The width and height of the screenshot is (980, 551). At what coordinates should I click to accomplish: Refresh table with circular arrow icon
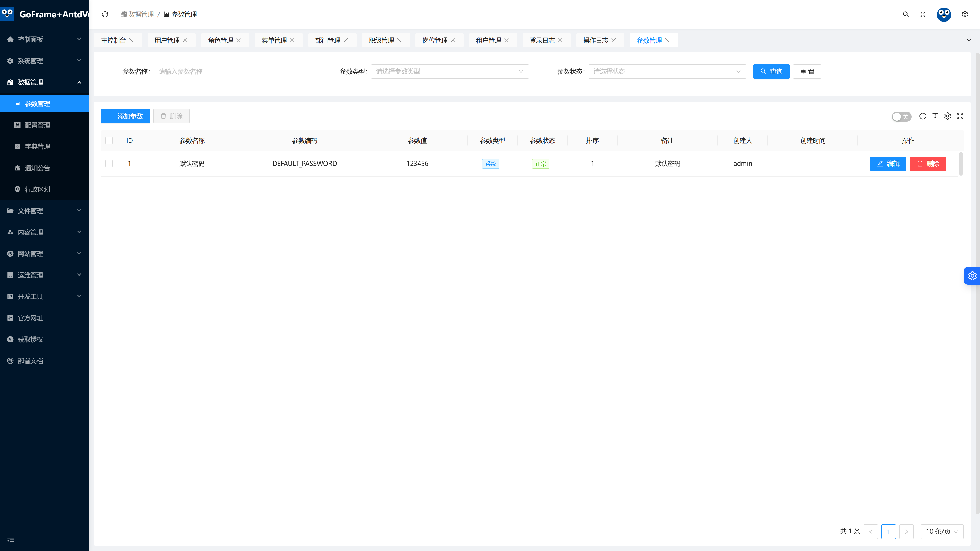click(x=923, y=116)
